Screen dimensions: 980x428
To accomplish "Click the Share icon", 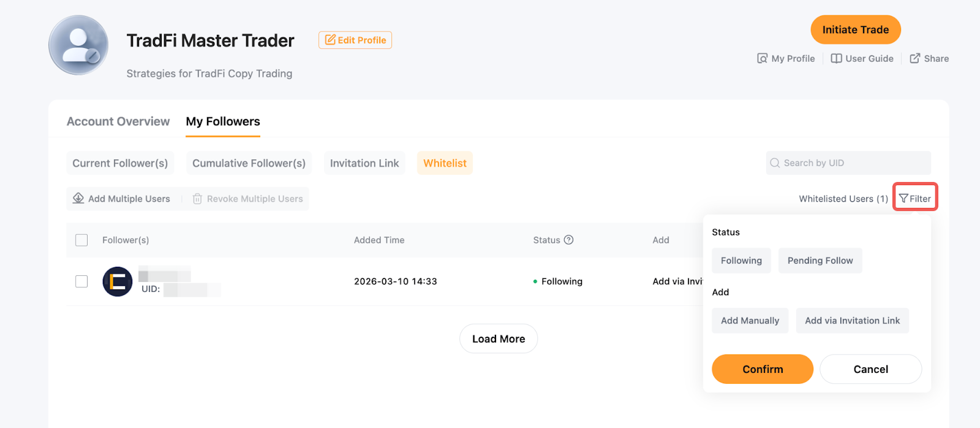I will click(914, 58).
